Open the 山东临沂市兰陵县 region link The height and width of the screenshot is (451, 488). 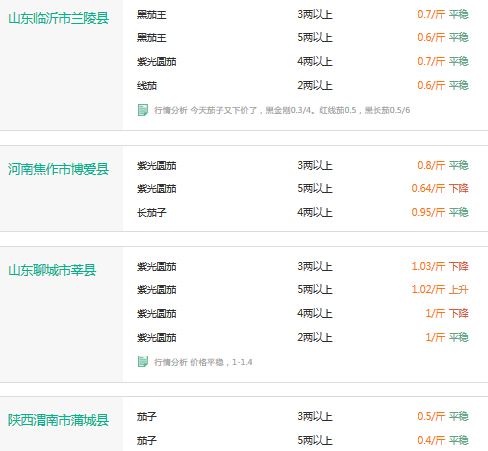point(58,18)
